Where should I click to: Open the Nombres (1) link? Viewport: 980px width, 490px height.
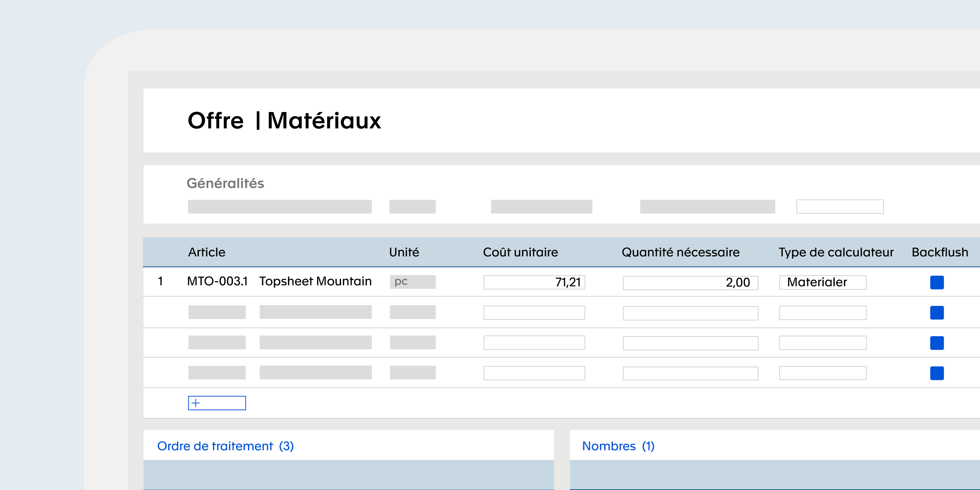(618, 446)
